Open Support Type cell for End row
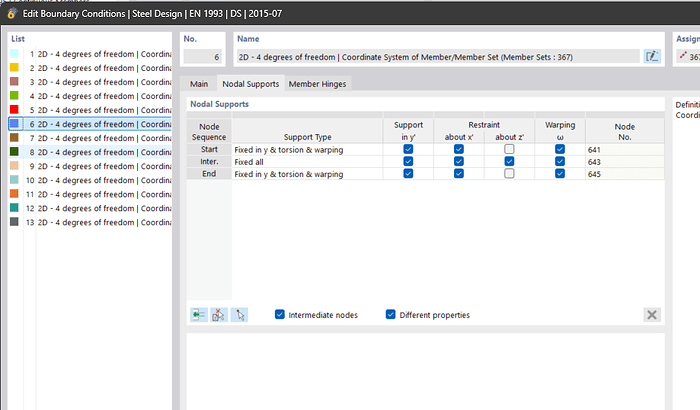Screen dimensions: 700x410 click(x=305, y=174)
